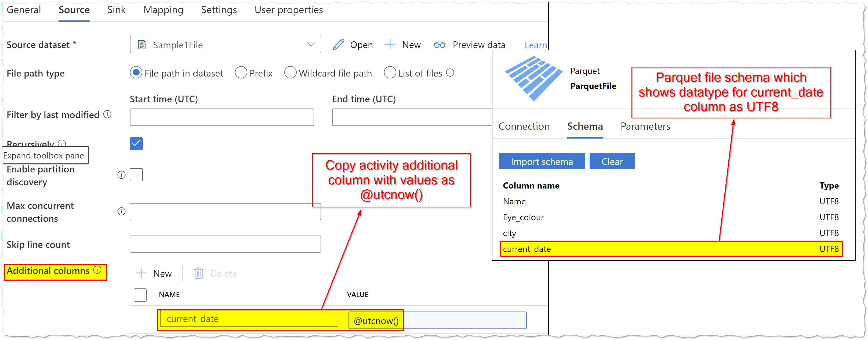Uncheck the Recursively checkbox
868x340 pixels.
(x=136, y=144)
